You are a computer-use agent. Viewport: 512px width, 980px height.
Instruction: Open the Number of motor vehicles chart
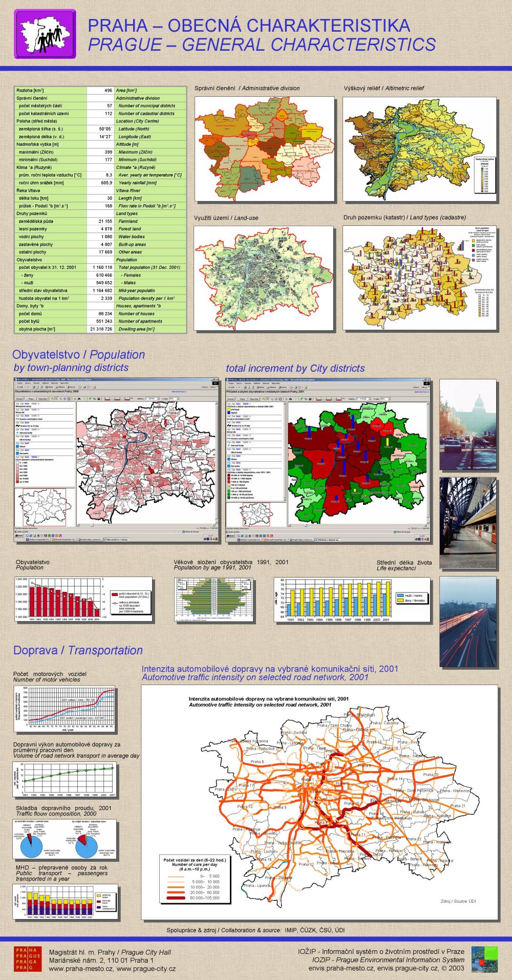click(65, 709)
